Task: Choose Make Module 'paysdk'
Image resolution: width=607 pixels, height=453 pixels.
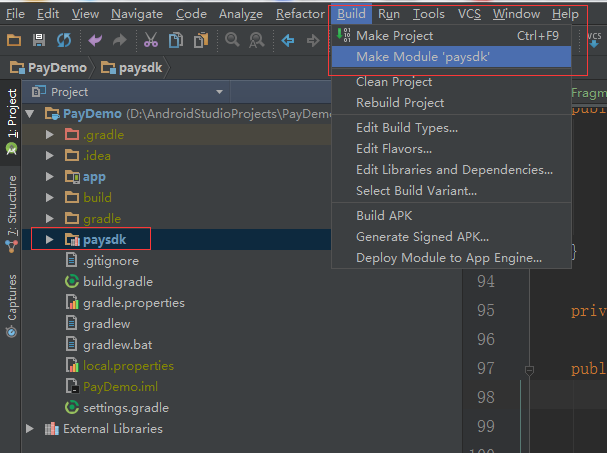Action: pyautogui.click(x=451, y=57)
